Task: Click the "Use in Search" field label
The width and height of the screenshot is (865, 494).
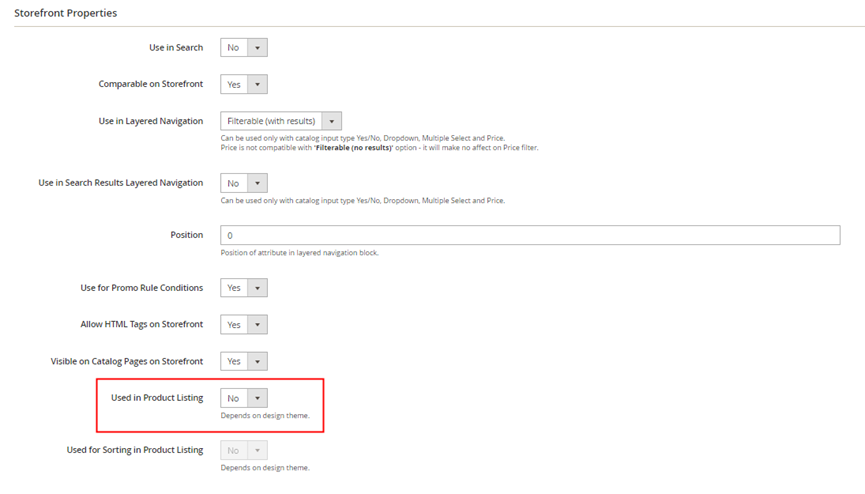Action: pos(175,47)
